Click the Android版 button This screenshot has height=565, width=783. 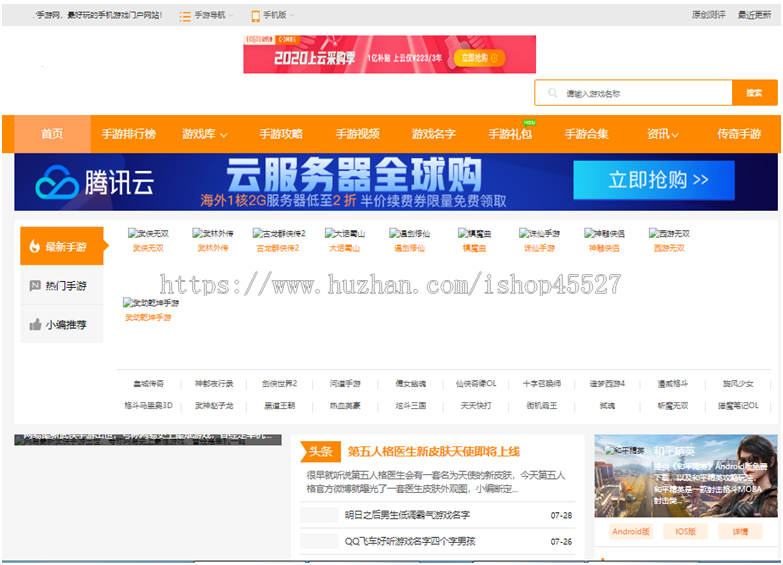coord(631,532)
